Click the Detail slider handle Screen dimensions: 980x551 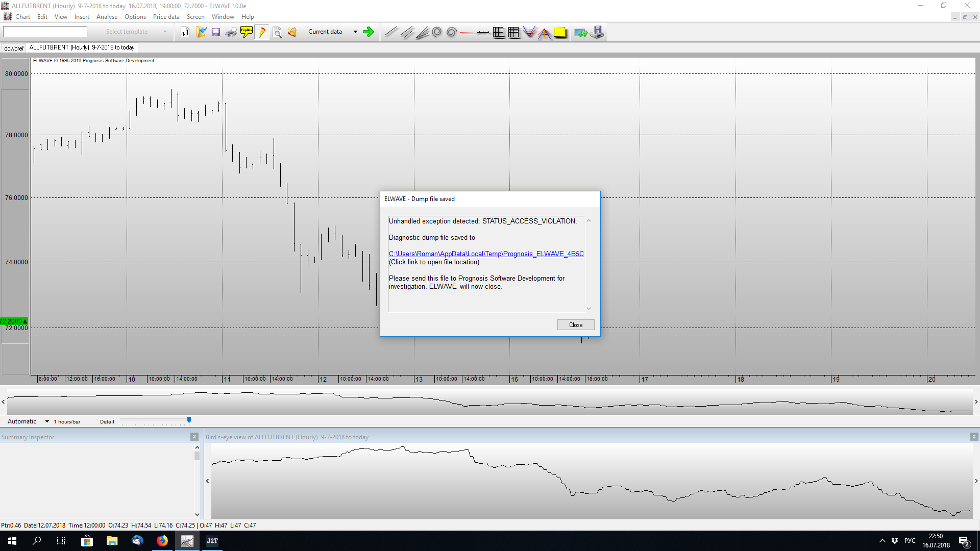pyautogui.click(x=189, y=420)
